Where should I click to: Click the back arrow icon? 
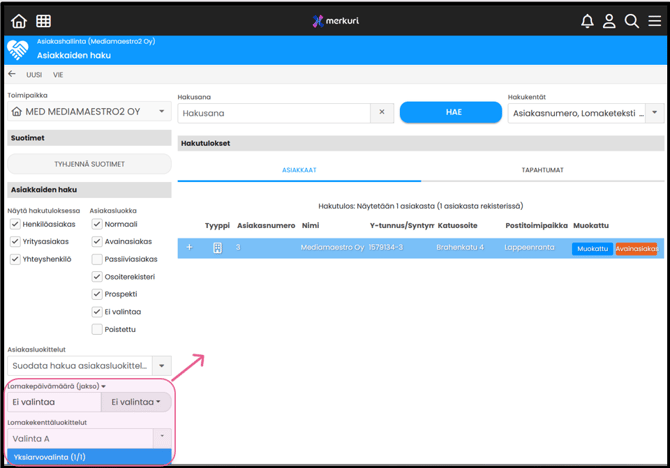pyautogui.click(x=12, y=75)
